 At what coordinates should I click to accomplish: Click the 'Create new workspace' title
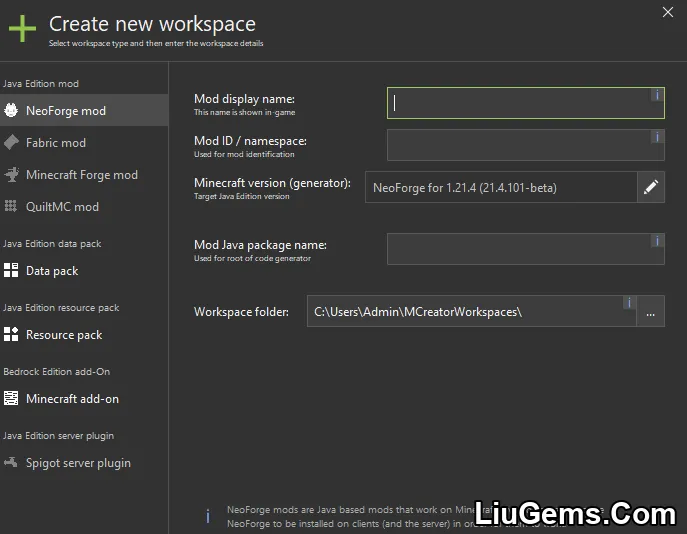(152, 24)
